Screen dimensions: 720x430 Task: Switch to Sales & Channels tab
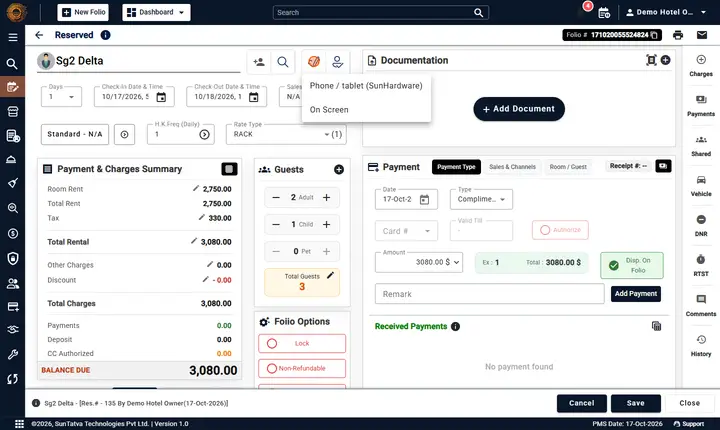pyautogui.click(x=512, y=167)
